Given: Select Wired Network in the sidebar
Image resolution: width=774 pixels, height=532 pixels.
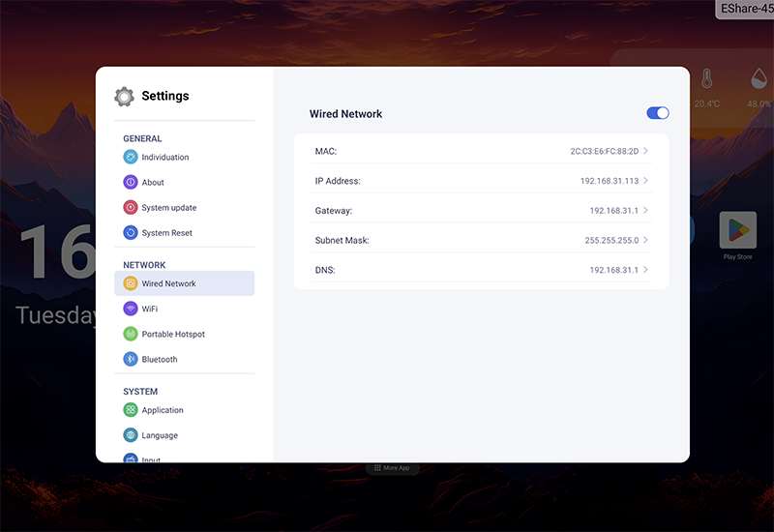Looking at the screenshot, I should coord(184,283).
